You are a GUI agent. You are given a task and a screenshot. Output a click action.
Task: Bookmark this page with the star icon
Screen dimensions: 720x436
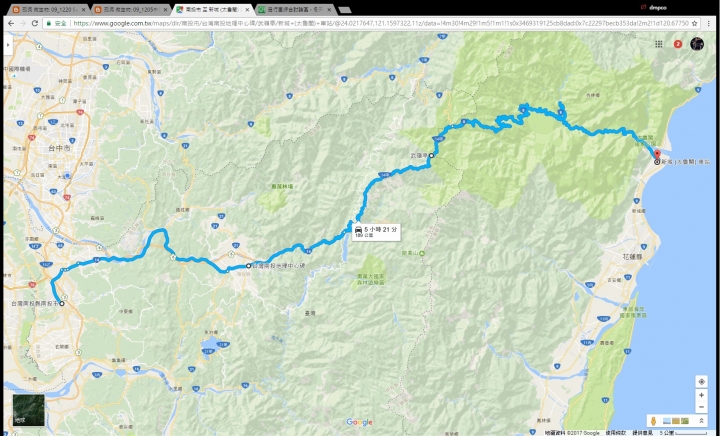click(695, 23)
